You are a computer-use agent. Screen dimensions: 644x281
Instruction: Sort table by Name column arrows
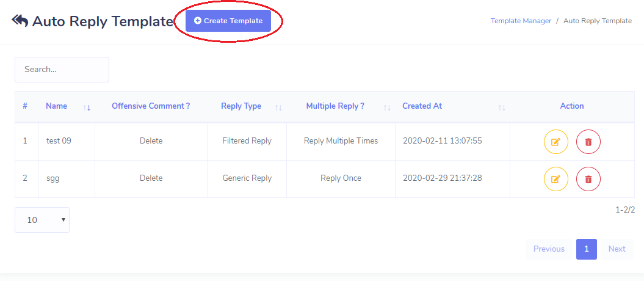click(87, 108)
